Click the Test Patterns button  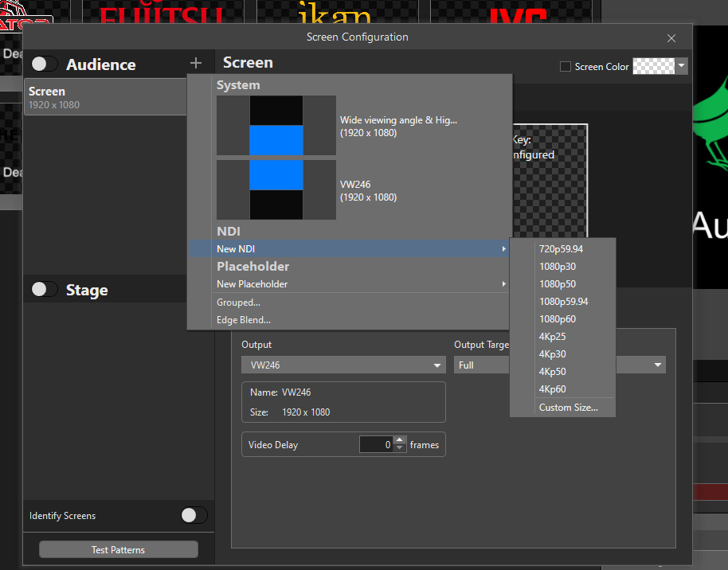[118, 549]
